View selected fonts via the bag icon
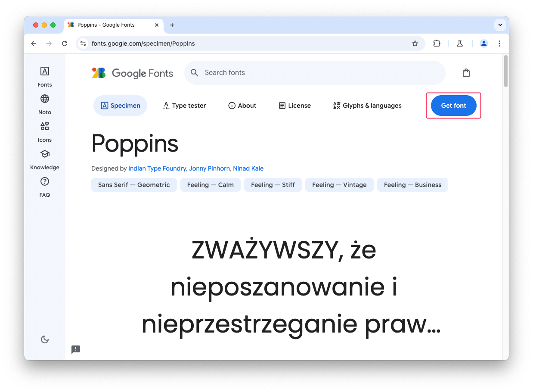This screenshot has height=392, width=533. tap(466, 73)
